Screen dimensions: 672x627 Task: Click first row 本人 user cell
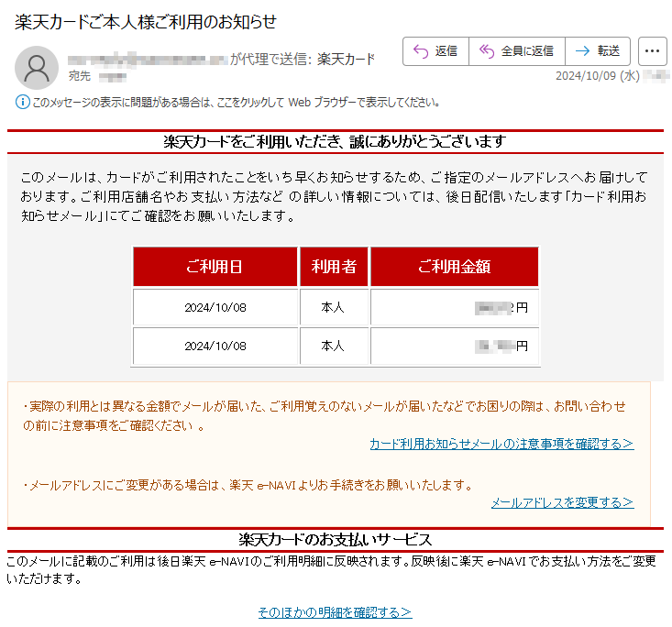334,307
